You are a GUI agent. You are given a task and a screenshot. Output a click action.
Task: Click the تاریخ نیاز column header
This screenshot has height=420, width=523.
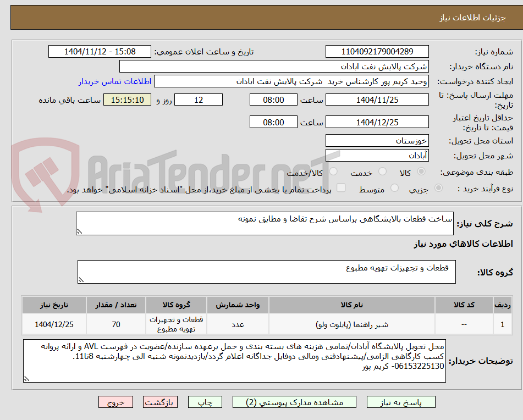click(x=54, y=305)
